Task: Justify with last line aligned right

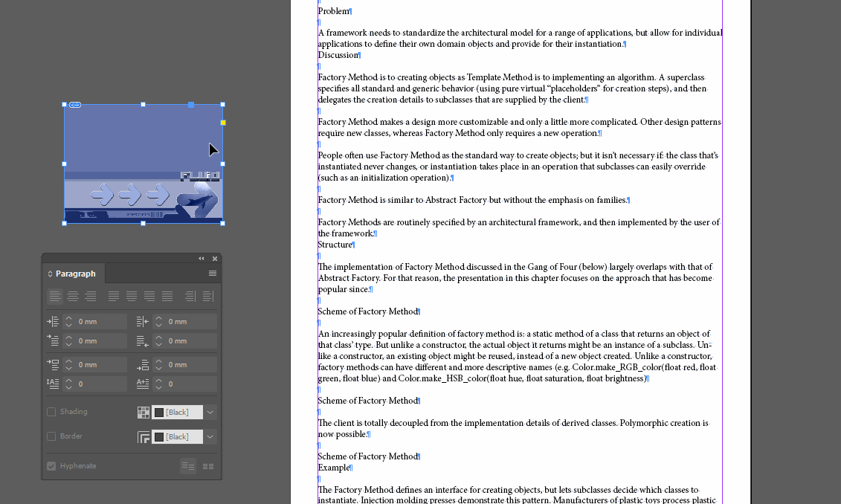Action: click(149, 296)
